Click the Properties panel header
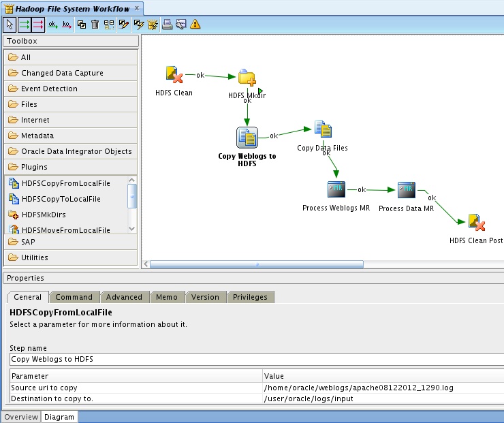Viewport: 504px width, 423px height. pyautogui.click(x=253, y=278)
